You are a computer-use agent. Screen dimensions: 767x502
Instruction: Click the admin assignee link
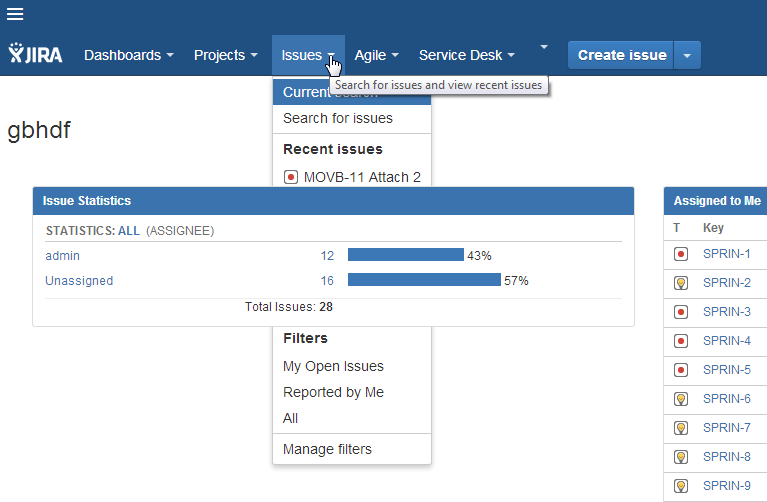(63, 255)
